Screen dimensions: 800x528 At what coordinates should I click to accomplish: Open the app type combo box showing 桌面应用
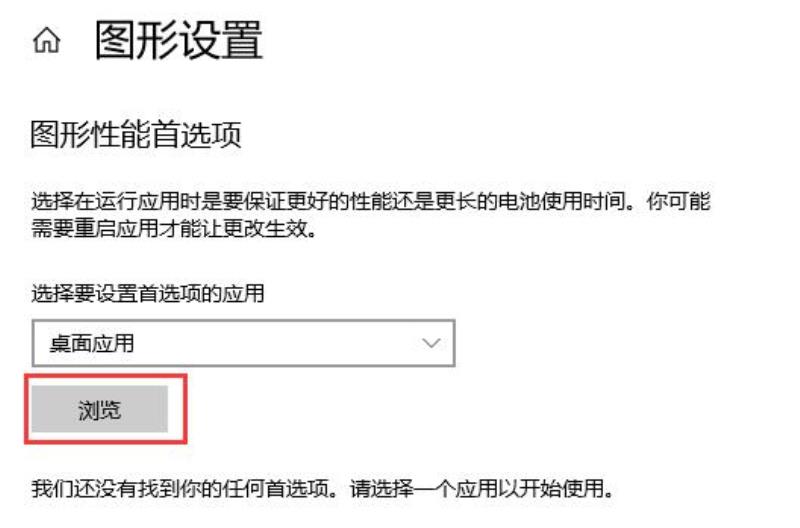(243, 343)
